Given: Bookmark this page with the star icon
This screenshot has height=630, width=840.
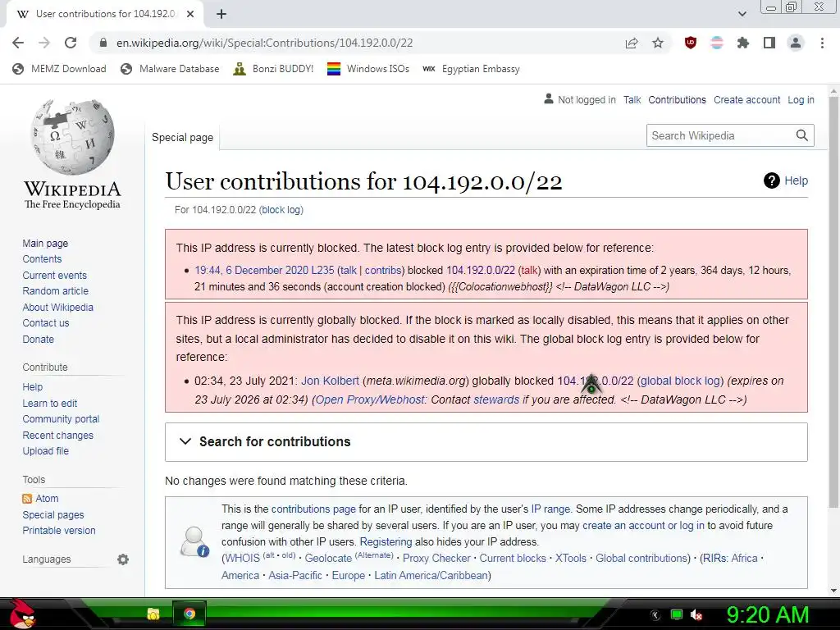Looking at the screenshot, I should 658,43.
